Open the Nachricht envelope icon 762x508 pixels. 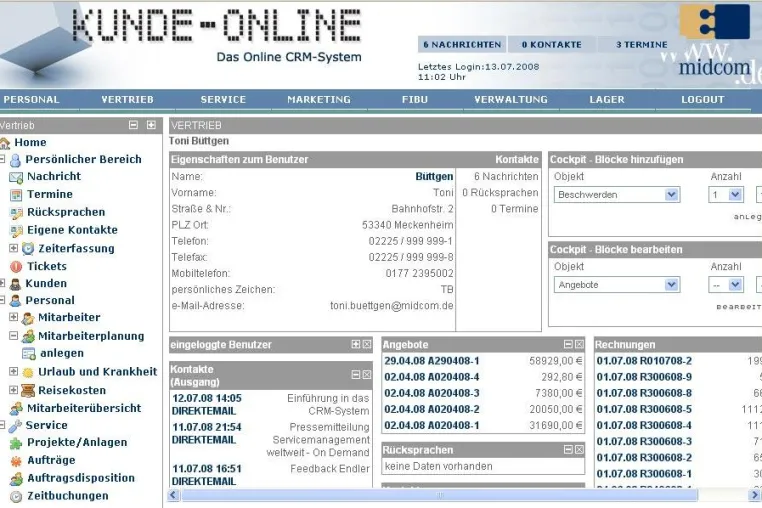(16, 177)
